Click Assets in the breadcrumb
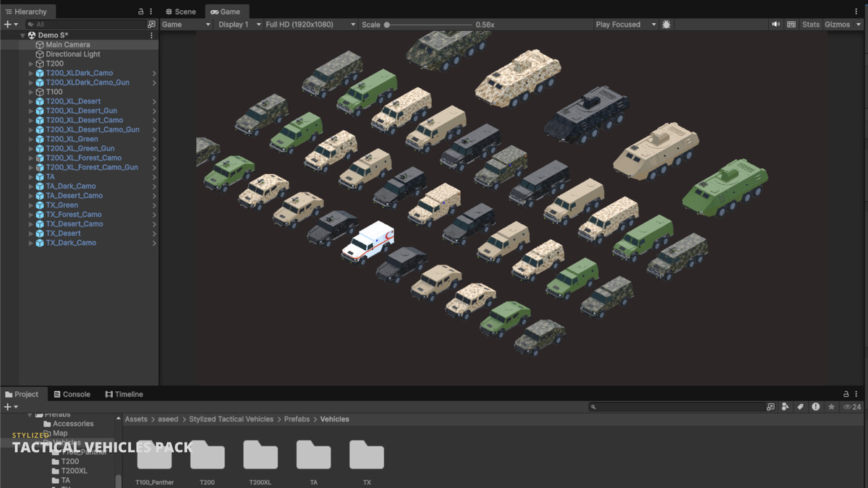 (136, 419)
